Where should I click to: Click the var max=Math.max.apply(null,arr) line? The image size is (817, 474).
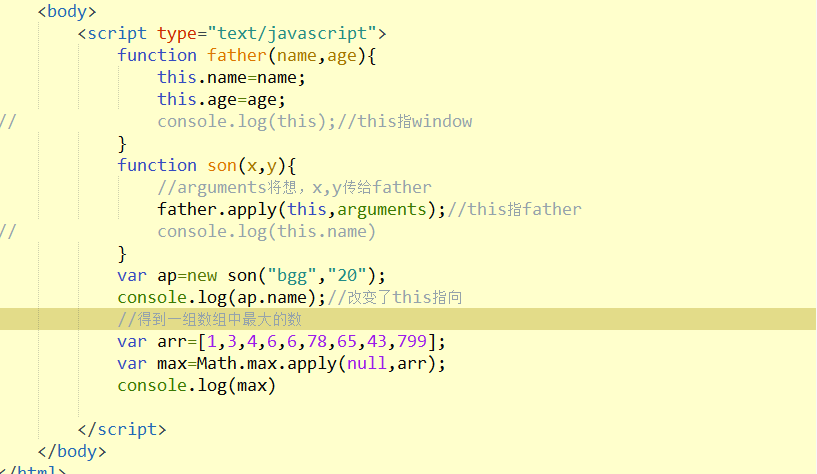coord(281,364)
